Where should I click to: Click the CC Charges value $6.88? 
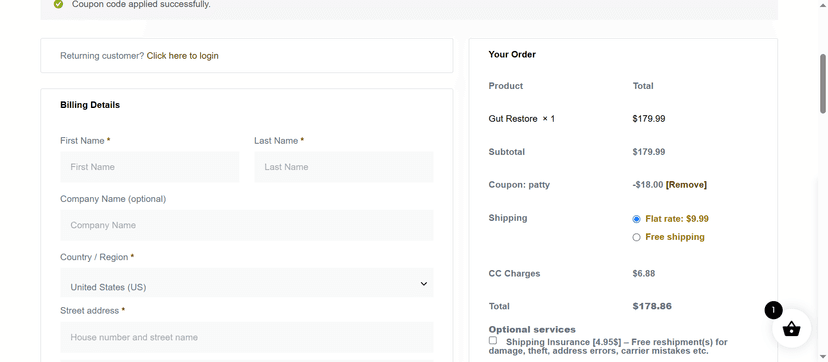644,273
